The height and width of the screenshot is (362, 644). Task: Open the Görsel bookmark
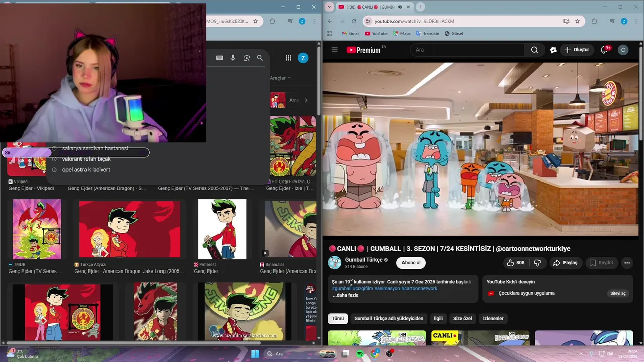point(454,34)
